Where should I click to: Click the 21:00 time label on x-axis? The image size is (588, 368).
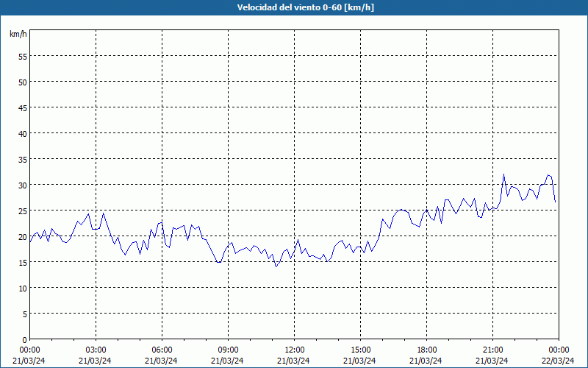coord(492,350)
